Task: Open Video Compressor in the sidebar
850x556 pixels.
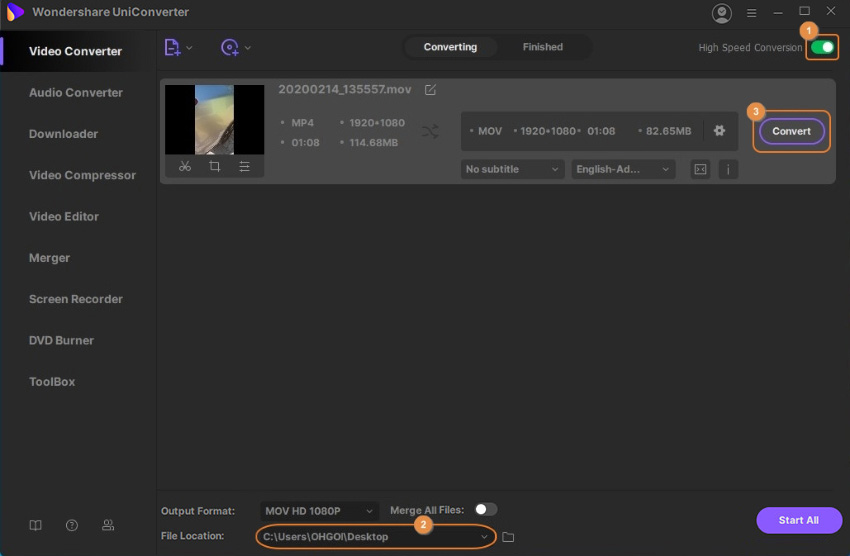Action: pos(82,175)
